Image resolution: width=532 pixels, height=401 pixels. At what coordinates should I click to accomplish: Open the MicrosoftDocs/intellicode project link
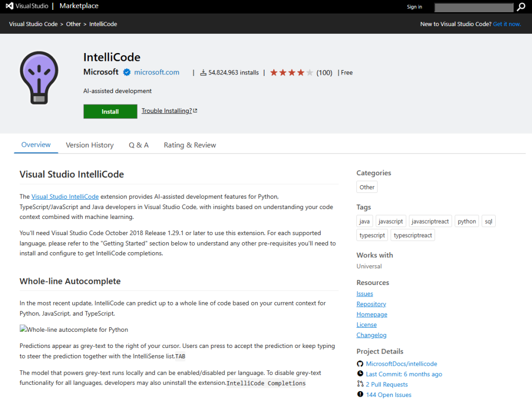click(x=402, y=364)
